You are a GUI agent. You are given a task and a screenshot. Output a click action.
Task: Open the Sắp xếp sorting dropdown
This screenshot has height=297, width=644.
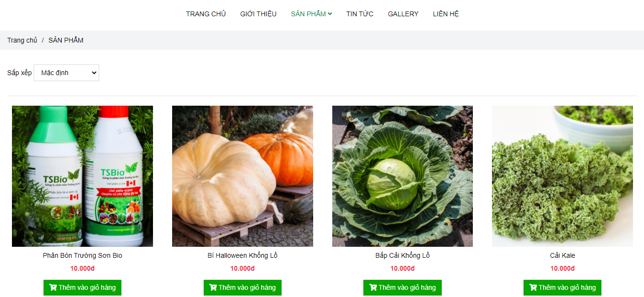click(x=66, y=73)
